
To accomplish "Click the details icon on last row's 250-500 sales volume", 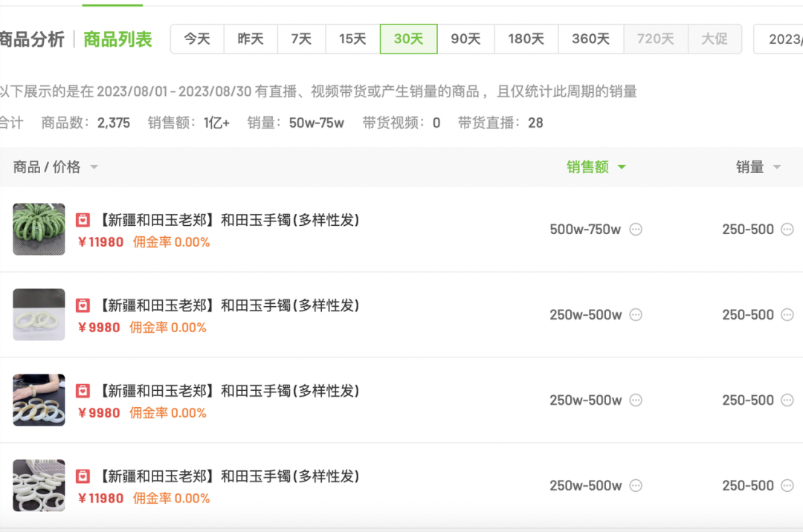I will point(787,486).
